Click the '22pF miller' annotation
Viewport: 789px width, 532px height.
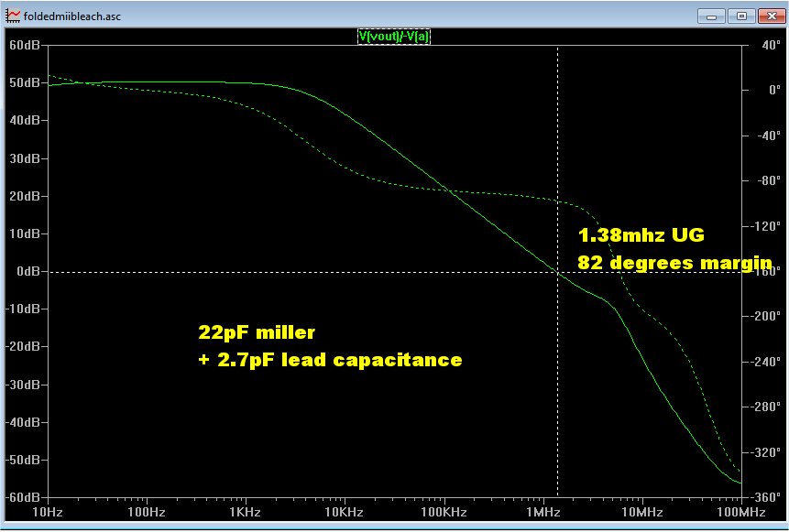[257, 332]
